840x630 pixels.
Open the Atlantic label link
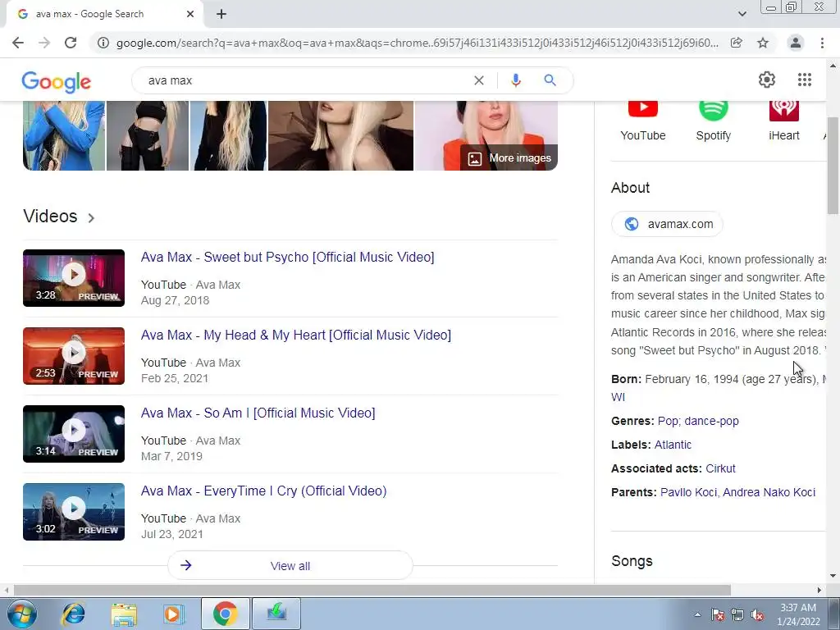coord(673,445)
